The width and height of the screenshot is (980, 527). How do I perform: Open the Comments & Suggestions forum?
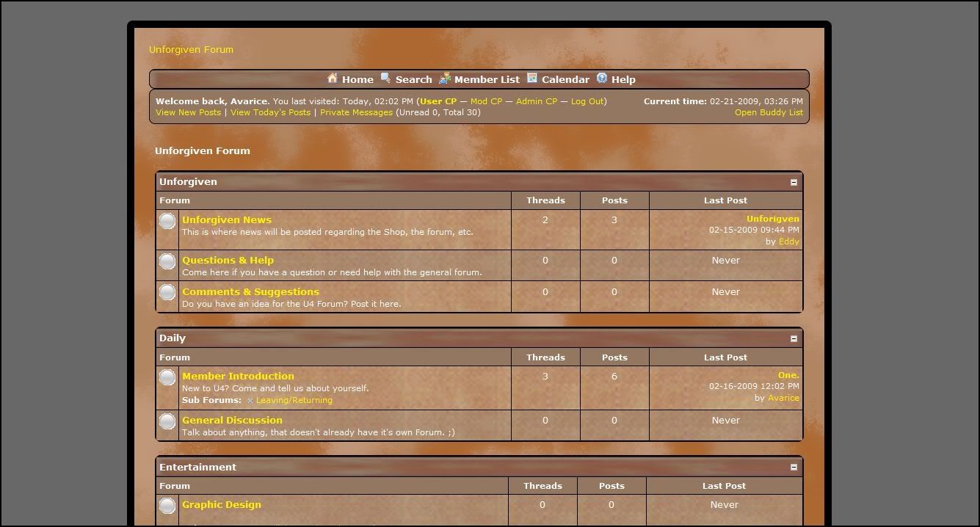(250, 292)
